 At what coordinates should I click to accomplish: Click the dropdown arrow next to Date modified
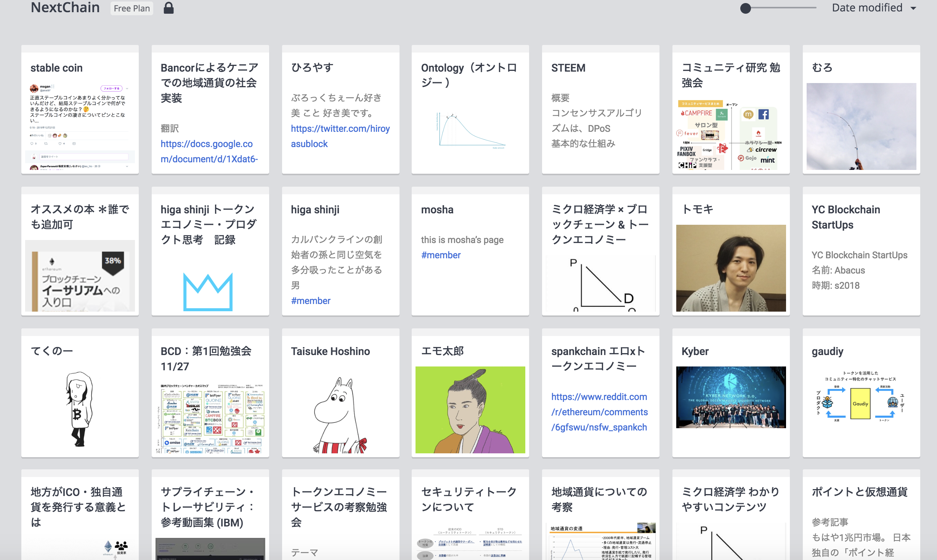913,8
